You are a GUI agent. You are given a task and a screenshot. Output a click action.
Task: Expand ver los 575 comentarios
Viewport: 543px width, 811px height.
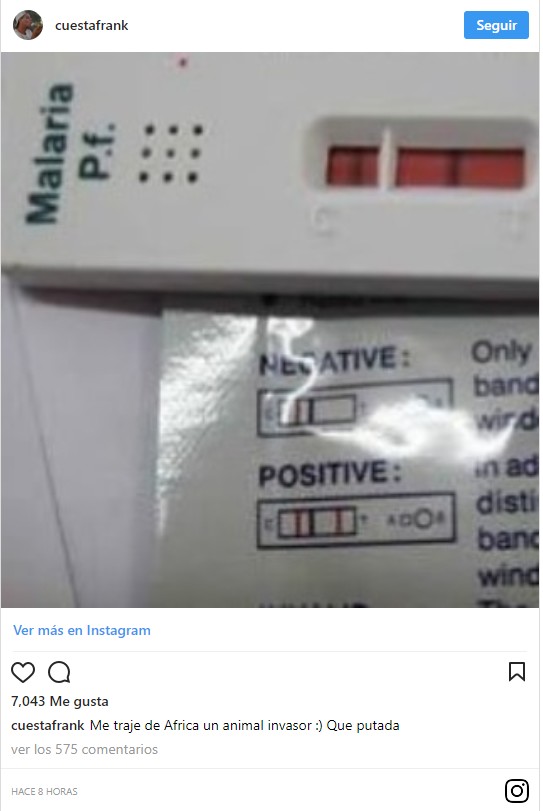point(84,749)
